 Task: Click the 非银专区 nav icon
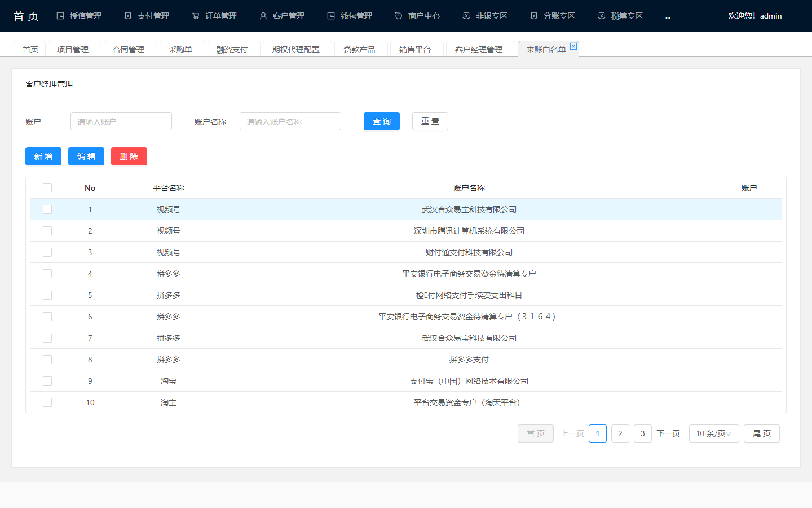pyautogui.click(x=466, y=16)
